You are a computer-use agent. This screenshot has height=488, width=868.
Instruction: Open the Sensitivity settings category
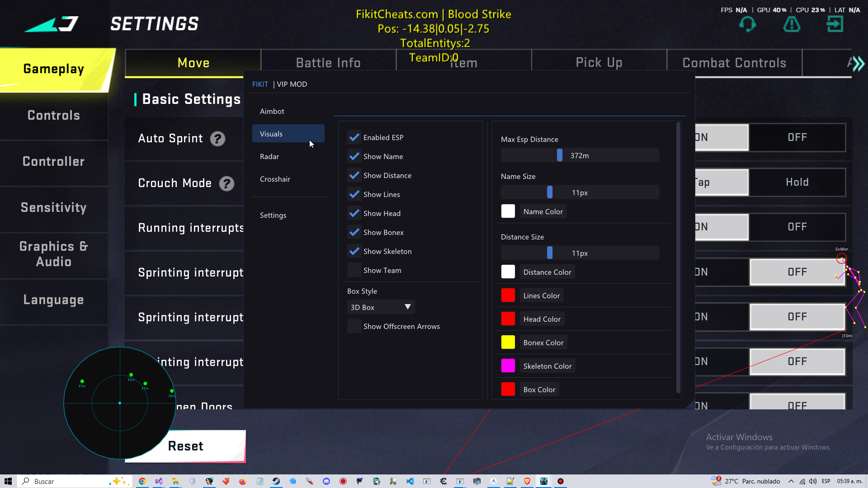pos(54,208)
